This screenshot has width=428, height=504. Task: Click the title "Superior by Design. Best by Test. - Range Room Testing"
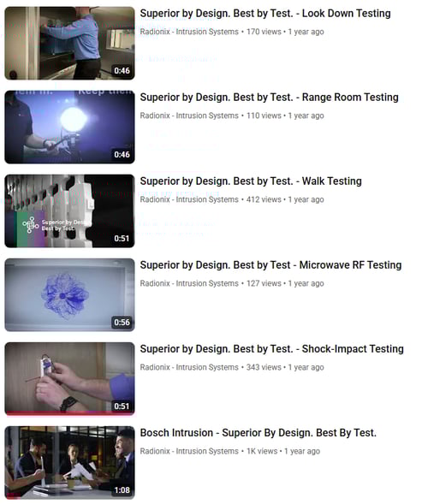[x=269, y=98]
